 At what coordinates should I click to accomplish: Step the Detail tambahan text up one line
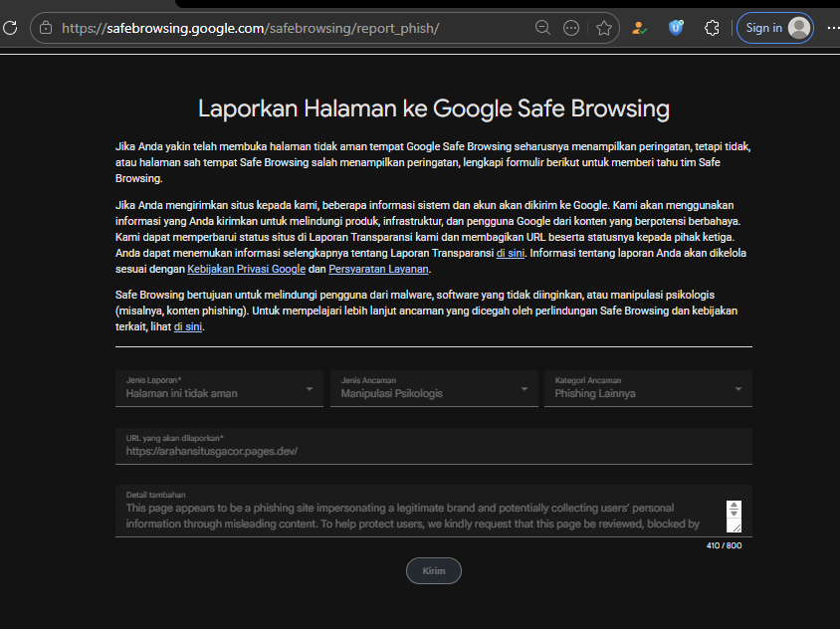click(x=734, y=506)
